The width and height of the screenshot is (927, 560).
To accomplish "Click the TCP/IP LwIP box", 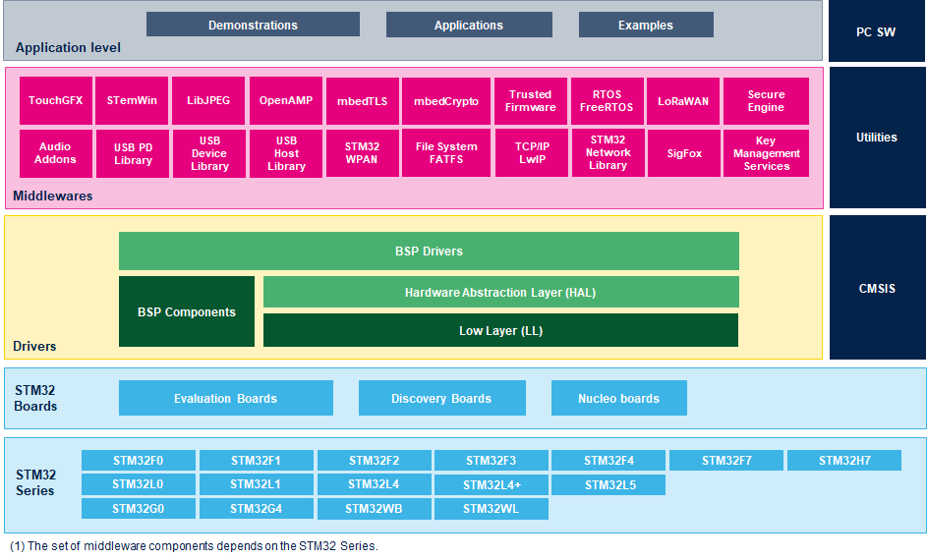I will click(532, 153).
